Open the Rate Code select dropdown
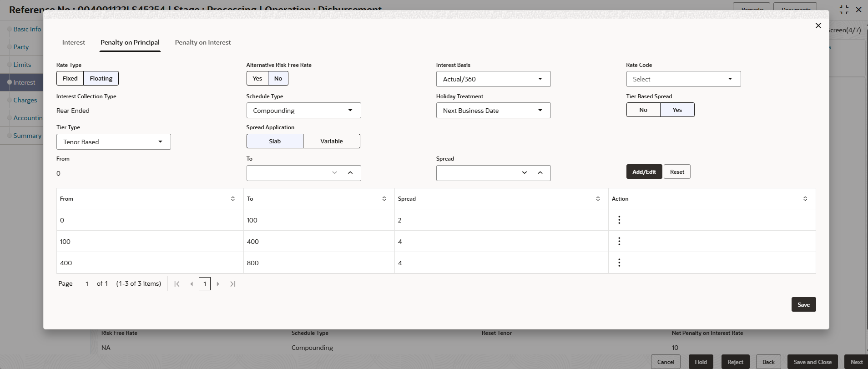868x369 pixels. point(683,79)
